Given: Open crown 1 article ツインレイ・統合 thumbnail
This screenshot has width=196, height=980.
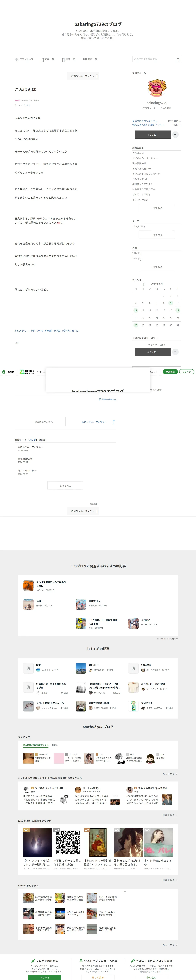Looking at the screenshot, I should (x=37, y=842).
